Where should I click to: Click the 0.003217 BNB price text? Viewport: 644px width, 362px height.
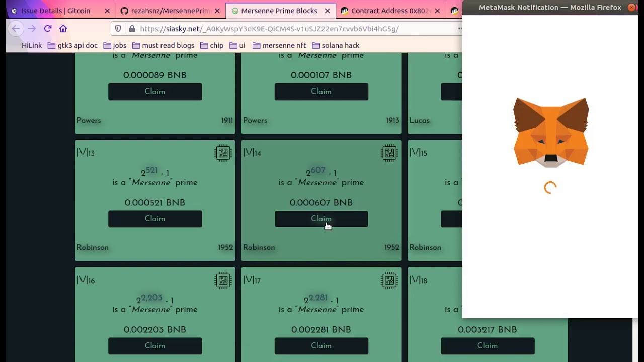(488, 329)
